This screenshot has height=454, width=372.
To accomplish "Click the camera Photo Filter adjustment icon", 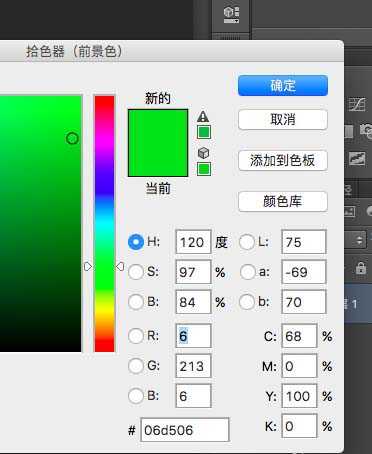I will [366, 130].
